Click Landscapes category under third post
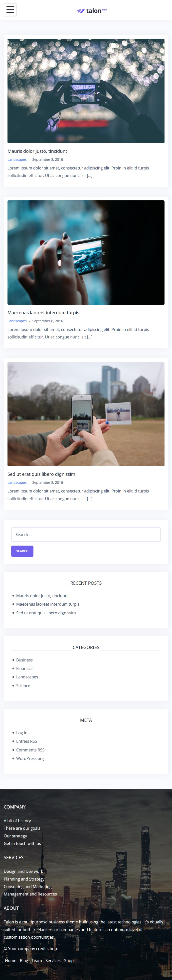Viewport: 172px width, 980px height. tap(17, 482)
